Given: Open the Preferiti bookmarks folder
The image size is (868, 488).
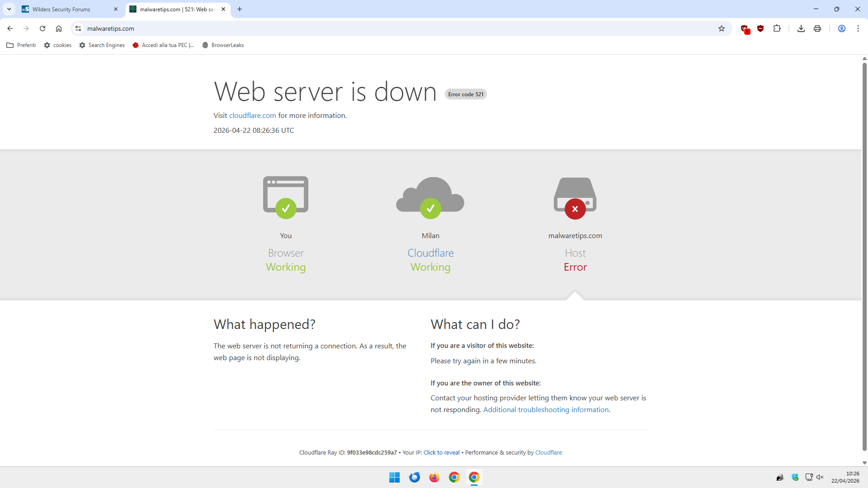Looking at the screenshot, I should [21, 45].
